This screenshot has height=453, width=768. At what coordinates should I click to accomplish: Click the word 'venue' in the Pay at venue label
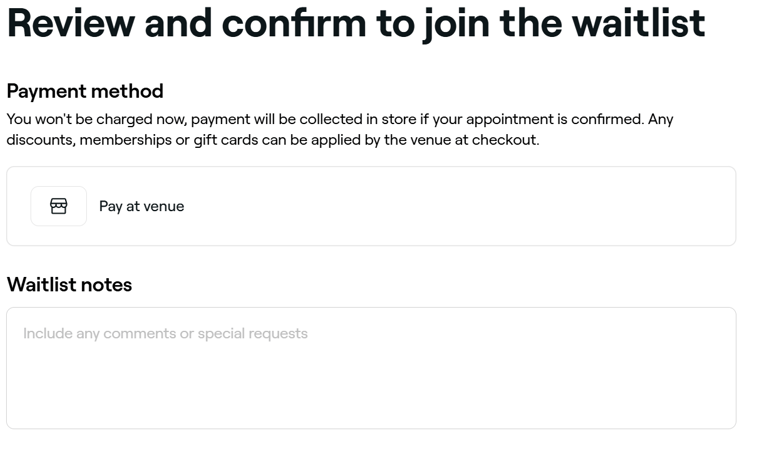pos(164,206)
